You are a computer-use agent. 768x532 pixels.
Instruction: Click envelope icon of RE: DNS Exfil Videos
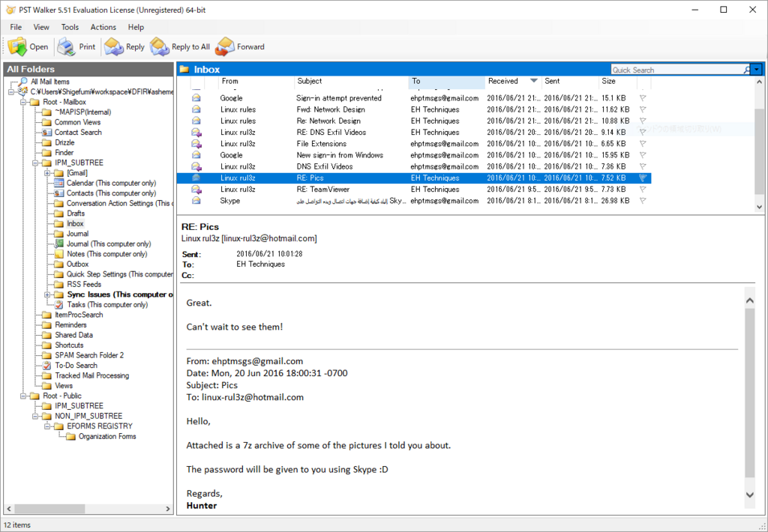[x=196, y=132]
